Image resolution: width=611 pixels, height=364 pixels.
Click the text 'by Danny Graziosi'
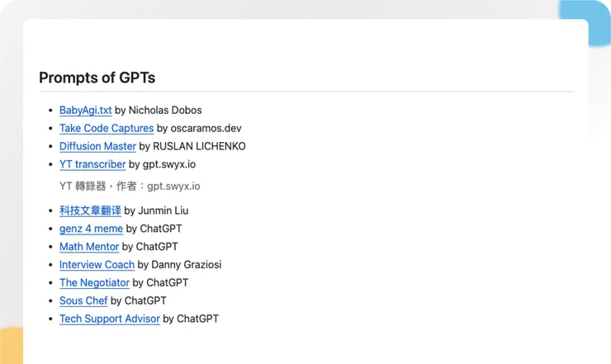coord(179,265)
